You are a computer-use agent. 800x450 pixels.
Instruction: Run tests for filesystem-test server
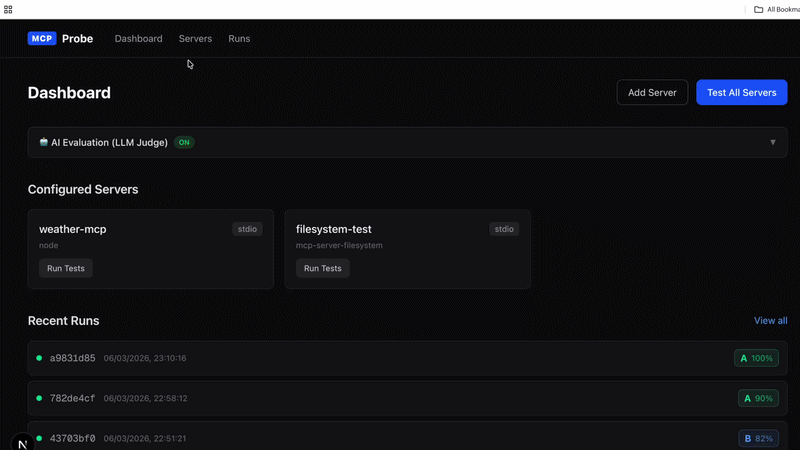322,268
